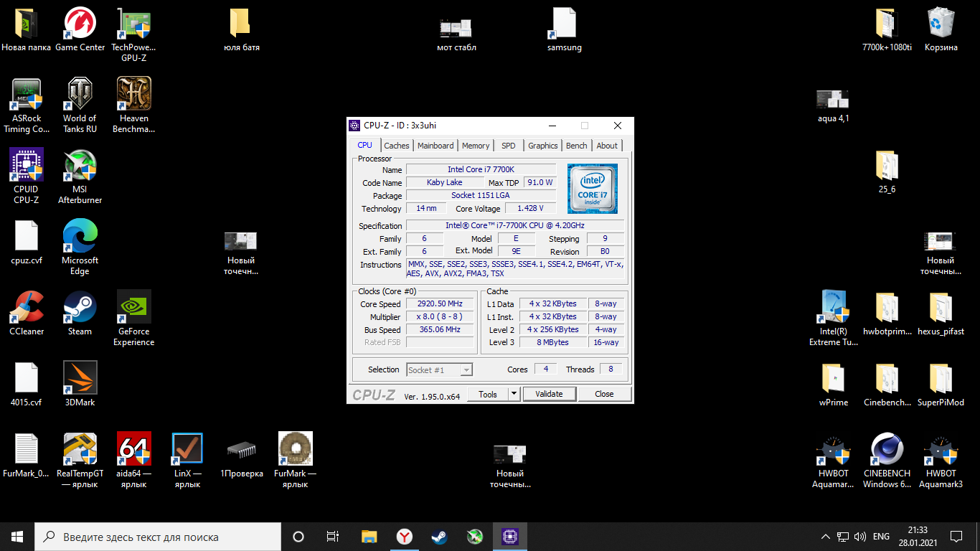Select the 4015.cvf file
The image size is (980, 551).
[27, 385]
